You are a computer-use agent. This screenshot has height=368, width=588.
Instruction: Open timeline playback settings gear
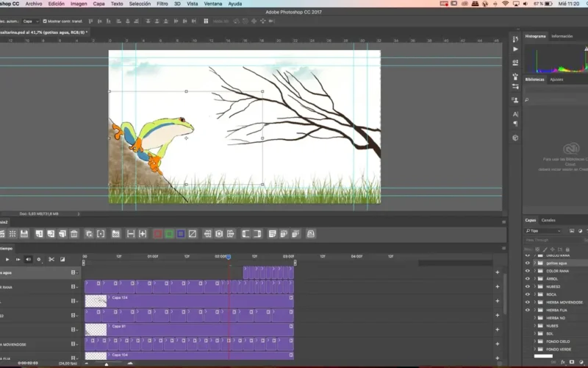coord(39,260)
